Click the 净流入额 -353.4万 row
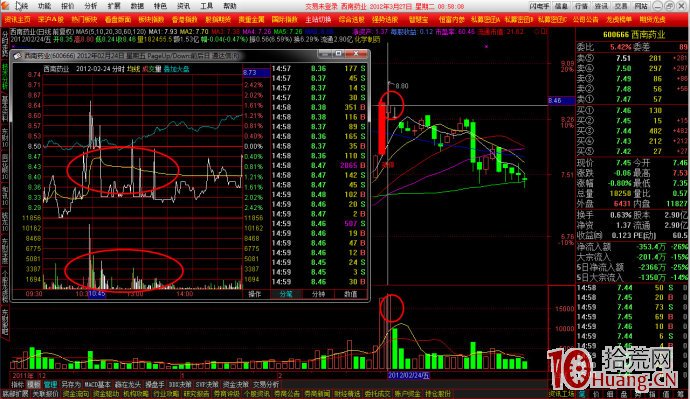This screenshot has height=399, width=690. [632, 247]
